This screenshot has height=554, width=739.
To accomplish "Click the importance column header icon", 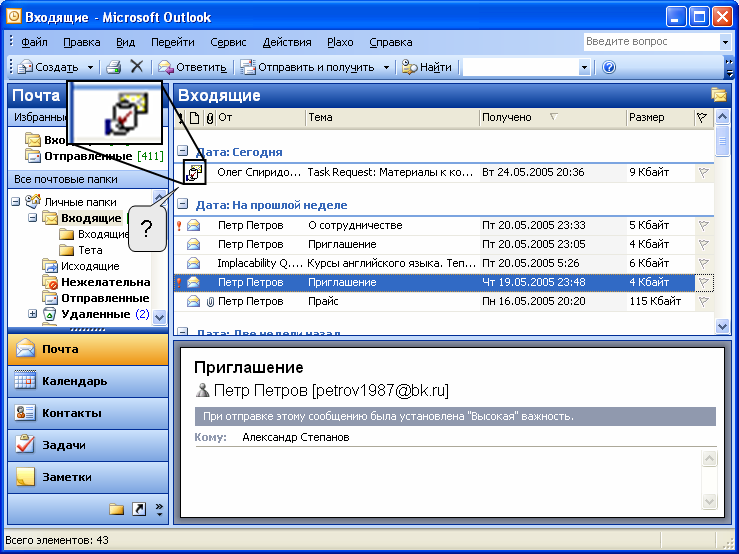I will [x=181, y=118].
